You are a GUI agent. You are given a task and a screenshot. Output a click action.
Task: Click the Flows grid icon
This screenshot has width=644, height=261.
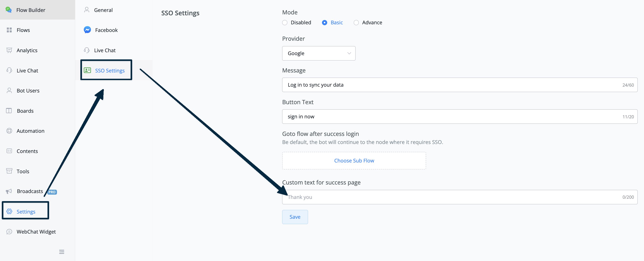(9, 30)
